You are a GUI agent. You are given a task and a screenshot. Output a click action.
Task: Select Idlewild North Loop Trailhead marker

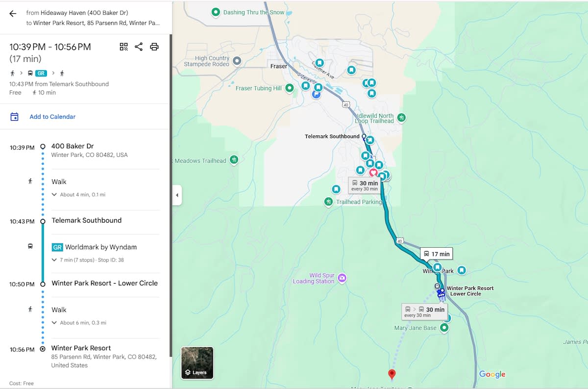pos(402,117)
